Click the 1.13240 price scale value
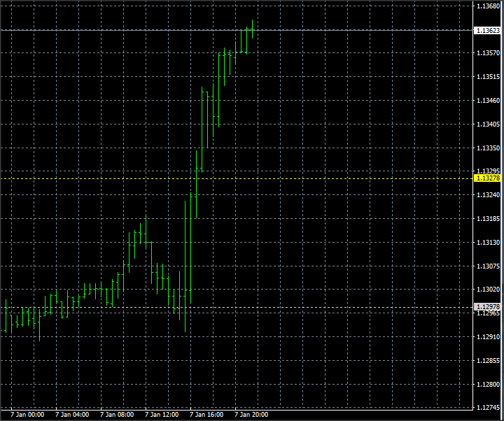 click(489, 195)
